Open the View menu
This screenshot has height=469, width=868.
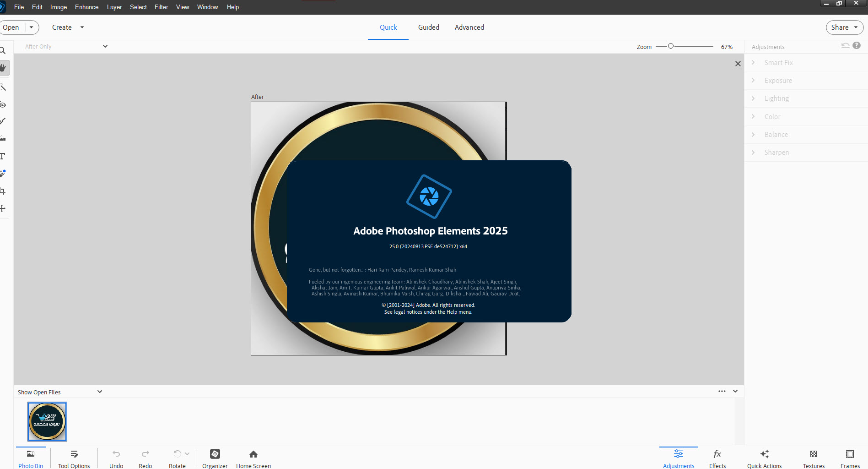(183, 7)
